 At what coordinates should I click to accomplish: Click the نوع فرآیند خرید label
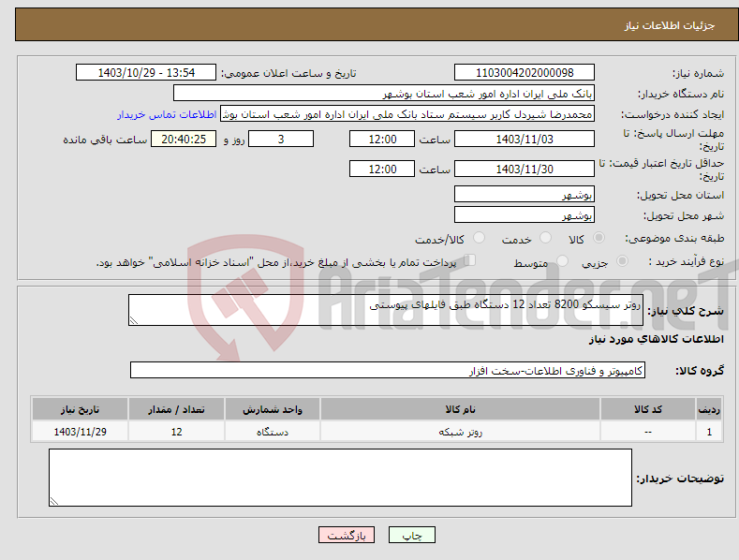coord(687,261)
